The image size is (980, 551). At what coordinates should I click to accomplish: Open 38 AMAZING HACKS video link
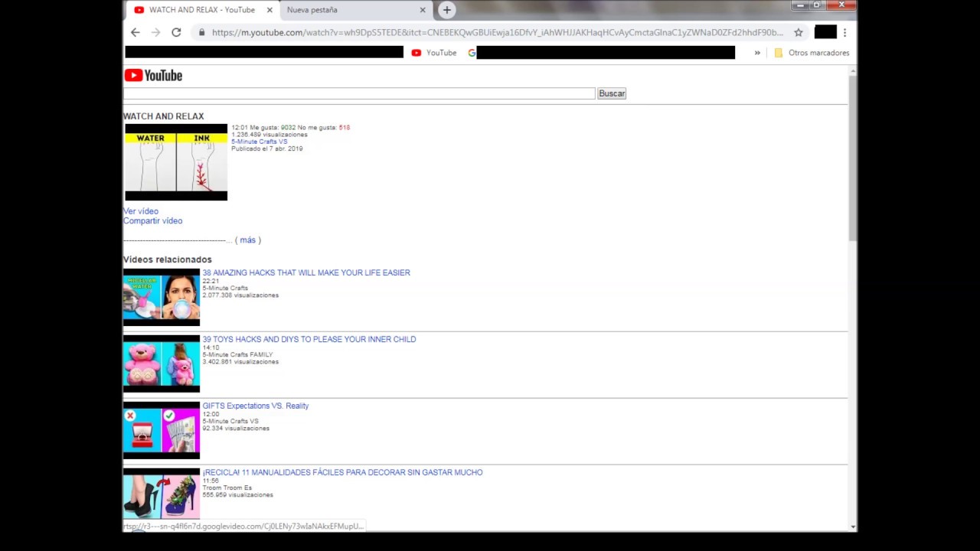click(306, 272)
